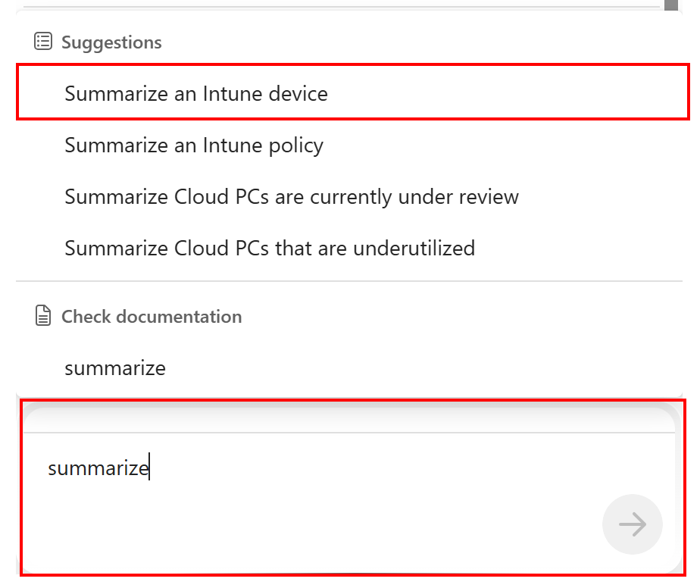Click the highlighted Summarize an Intune device row
The width and height of the screenshot is (700, 588).
tap(195, 93)
